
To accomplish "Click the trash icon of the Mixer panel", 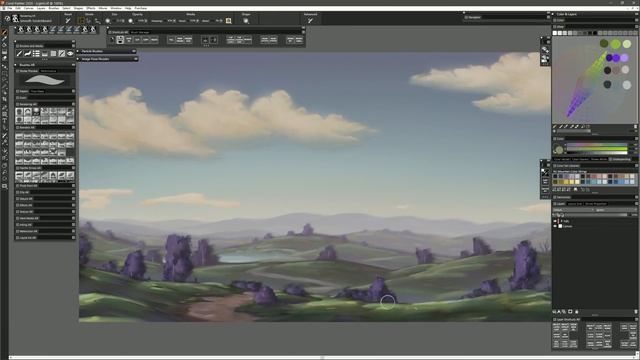I will tap(635, 127).
